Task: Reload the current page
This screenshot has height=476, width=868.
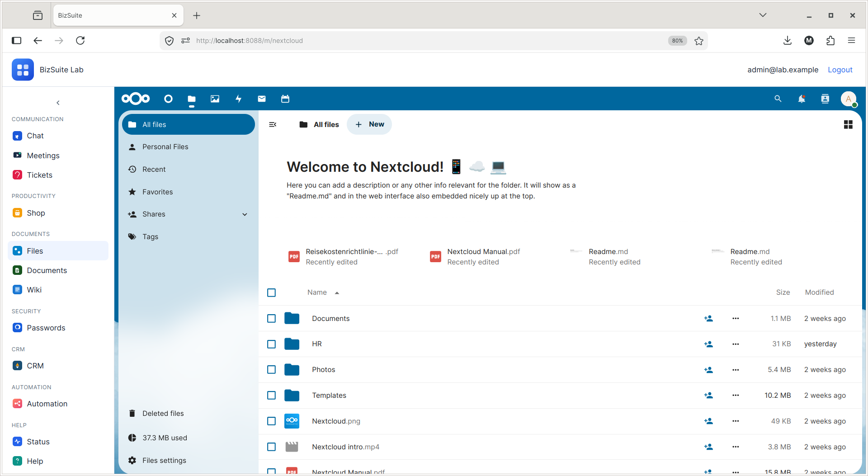Action: pyautogui.click(x=80, y=41)
